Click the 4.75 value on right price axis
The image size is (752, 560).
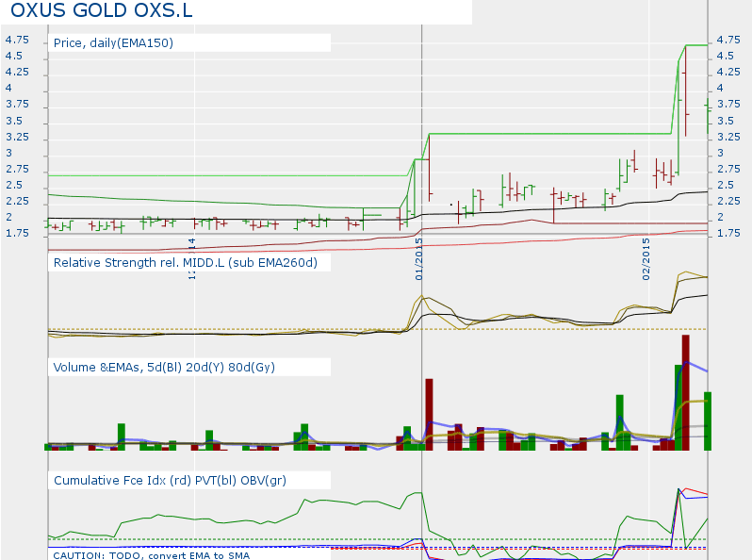[x=728, y=40]
